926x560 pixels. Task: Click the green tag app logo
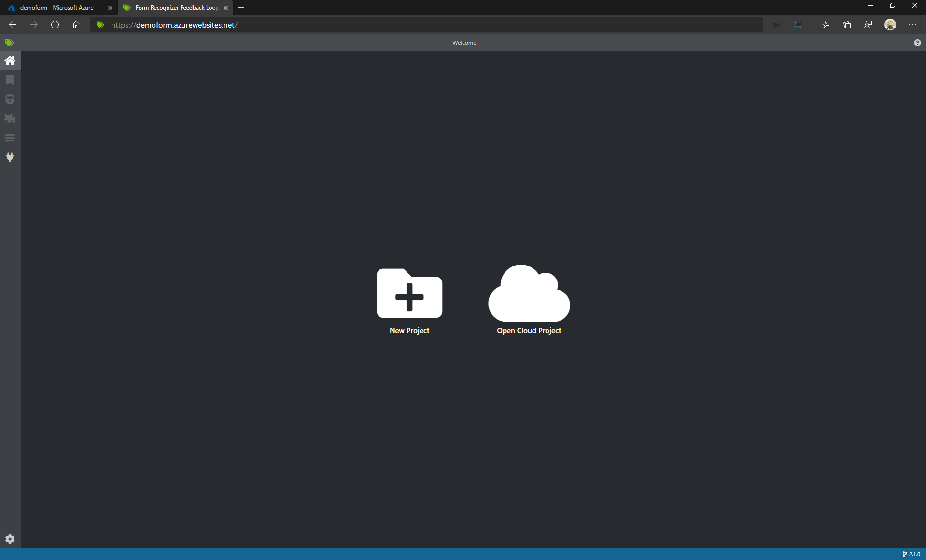(x=9, y=42)
